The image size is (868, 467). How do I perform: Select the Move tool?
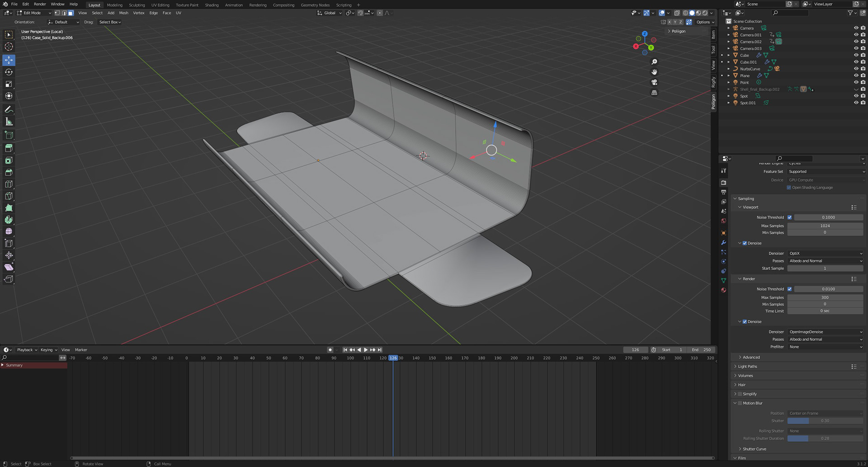pyautogui.click(x=9, y=60)
